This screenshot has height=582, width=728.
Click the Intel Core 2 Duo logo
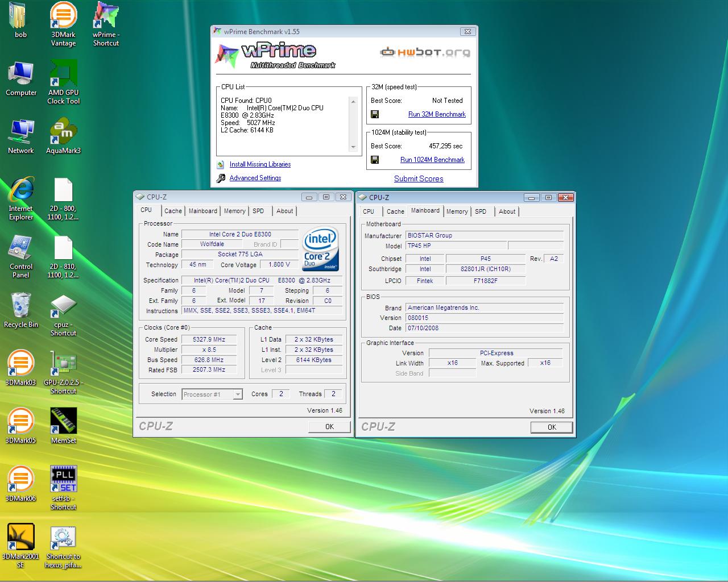click(x=321, y=249)
